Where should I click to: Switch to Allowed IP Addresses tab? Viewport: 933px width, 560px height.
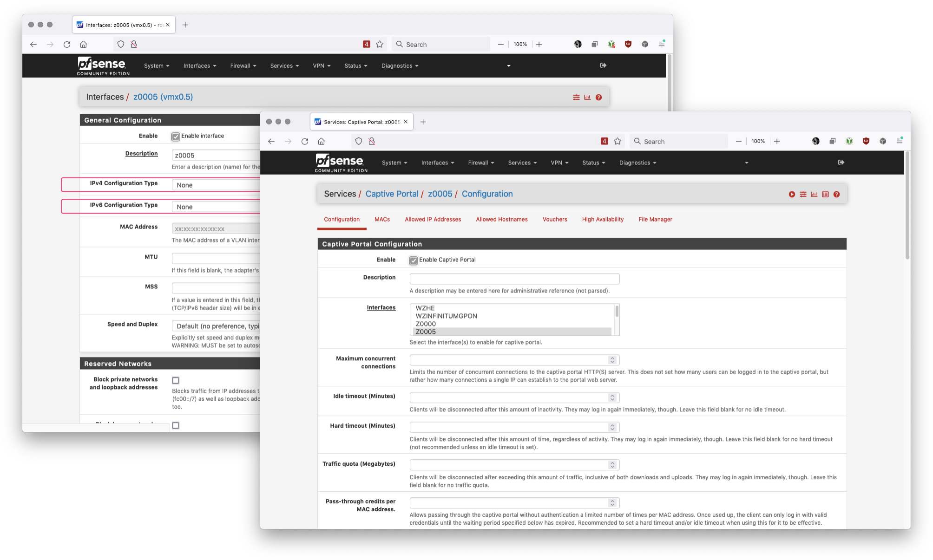click(x=433, y=220)
